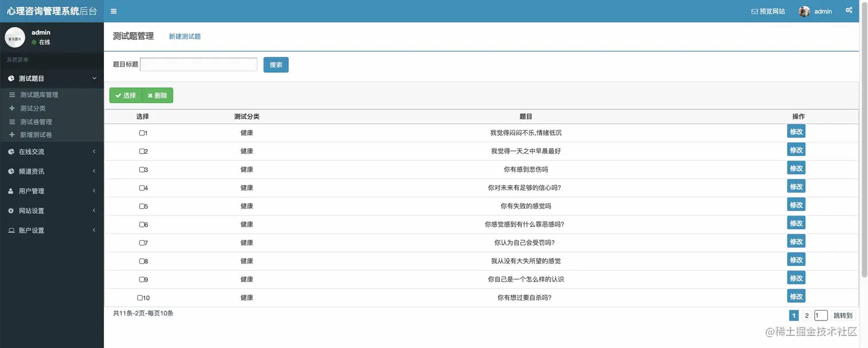
Task: Expand the 网站设置 menu chevron
Action: pyautogui.click(x=94, y=210)
